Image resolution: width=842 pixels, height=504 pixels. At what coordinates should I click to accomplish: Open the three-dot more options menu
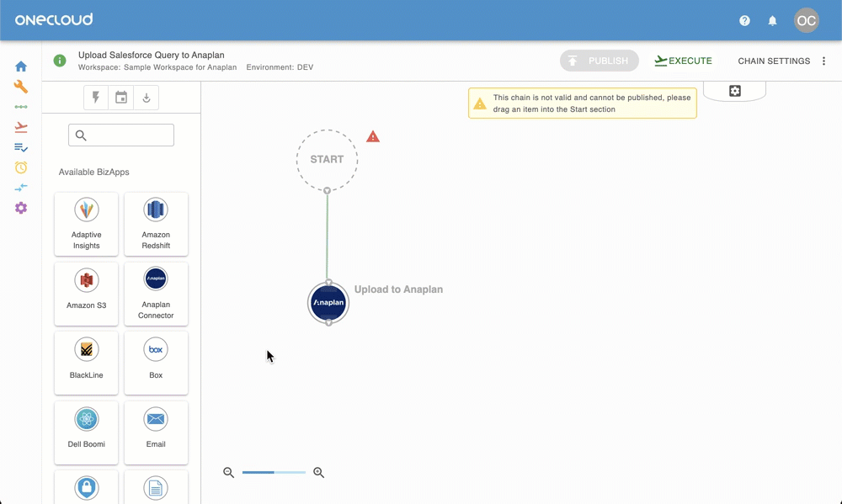tap(823, 61)
